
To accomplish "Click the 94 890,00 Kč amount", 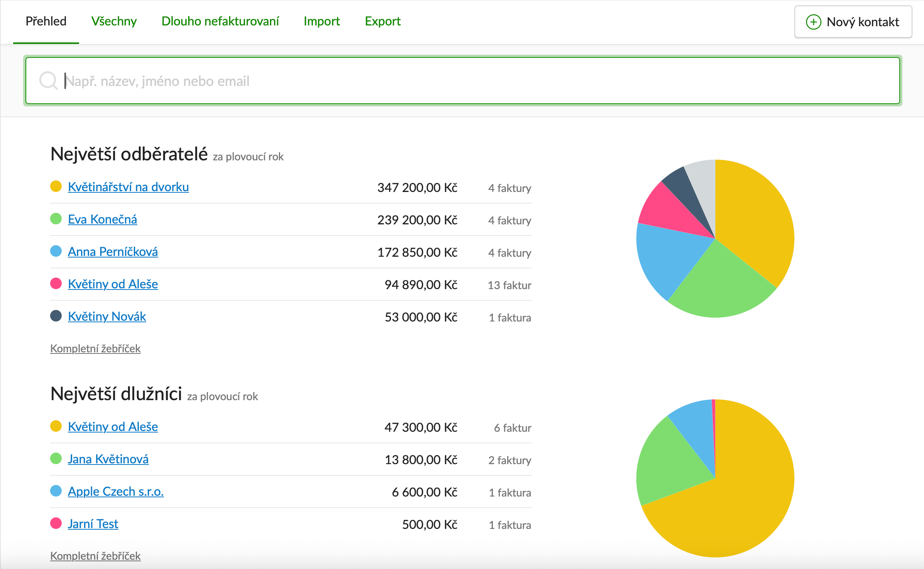I will (421, 285).
